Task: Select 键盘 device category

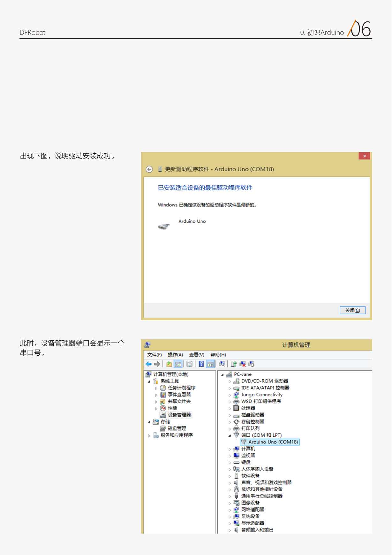Action: coord(245,462)
